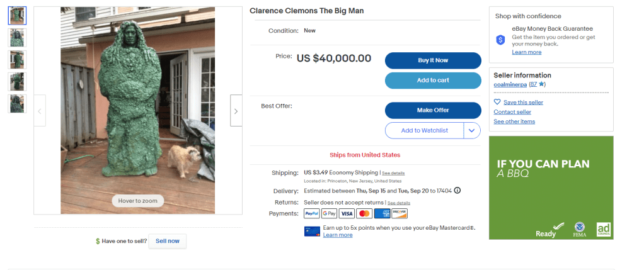644x270 pixels.
Task: Click the Visa card icon
Action: click(347, 213)
